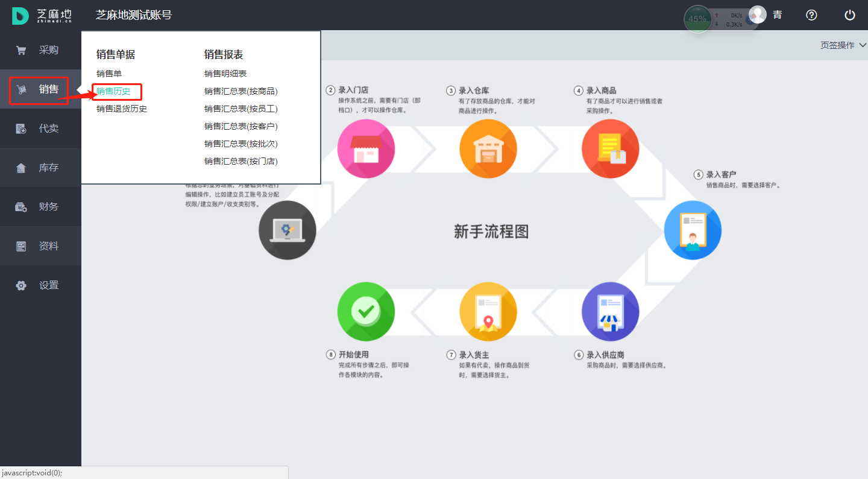Screen dimensions: 868x479
Task: Open the 销售明细表 report
Action: tap(225, 74)
